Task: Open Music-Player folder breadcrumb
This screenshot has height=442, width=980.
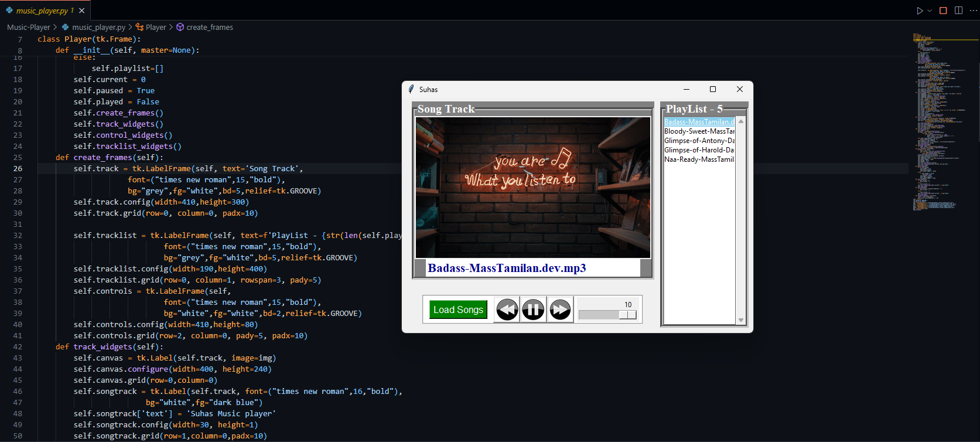Action: (x=28, y=27)
